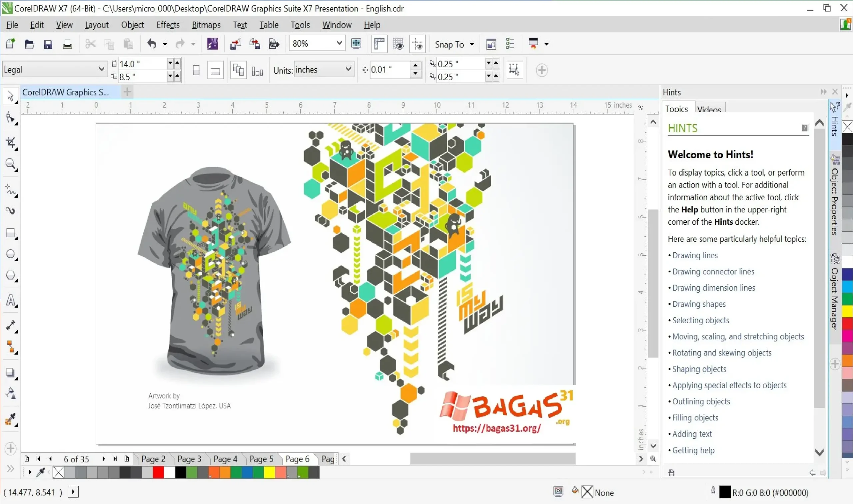Open the zoom level dropdown
The width and height of the screenshot is (853, 504).
pyautogui.click(x=340, y=43)
